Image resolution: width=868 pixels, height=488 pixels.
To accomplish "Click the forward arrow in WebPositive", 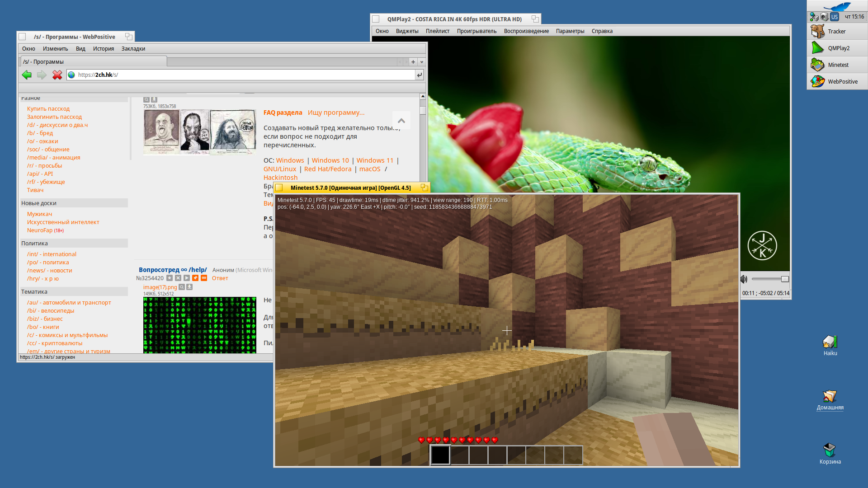I will click(42, 75).
